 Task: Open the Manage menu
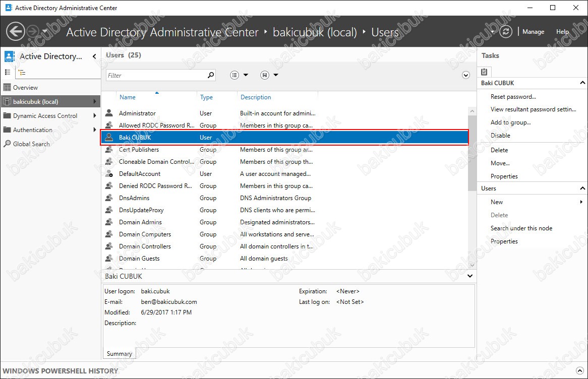click(533, 32)
